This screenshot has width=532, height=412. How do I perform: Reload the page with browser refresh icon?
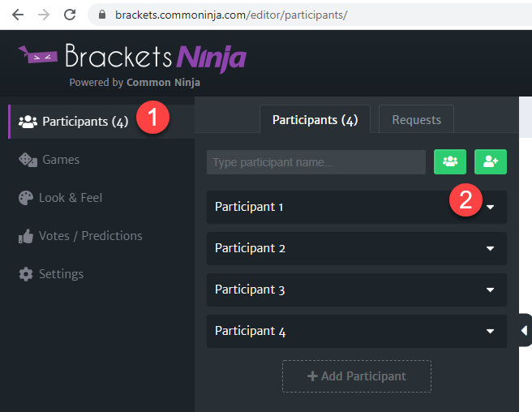(x=70, y=15)
